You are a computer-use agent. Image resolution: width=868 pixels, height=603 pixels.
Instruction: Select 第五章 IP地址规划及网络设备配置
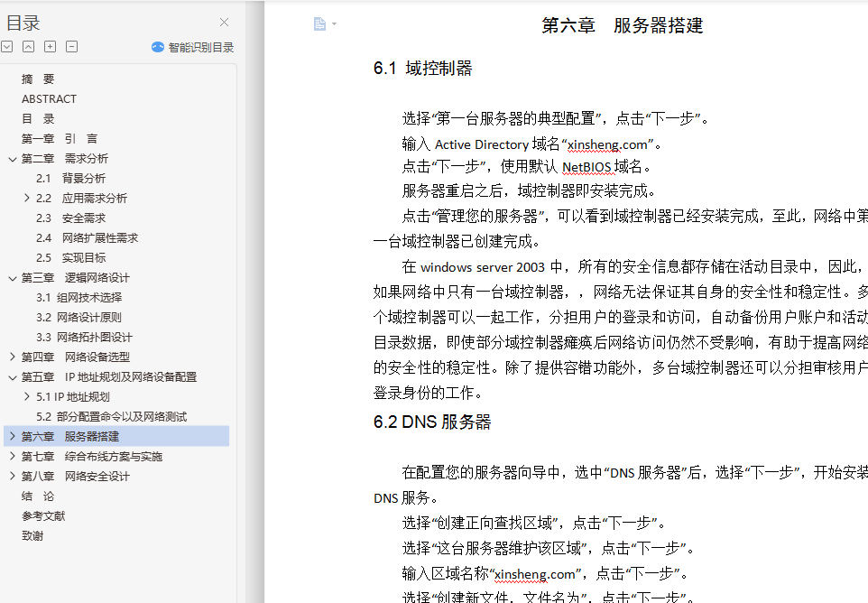click(109, 377)
